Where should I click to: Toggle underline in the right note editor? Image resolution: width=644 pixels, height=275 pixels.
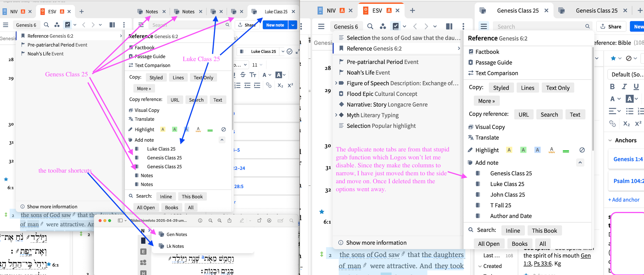click(x=636, y=87)
